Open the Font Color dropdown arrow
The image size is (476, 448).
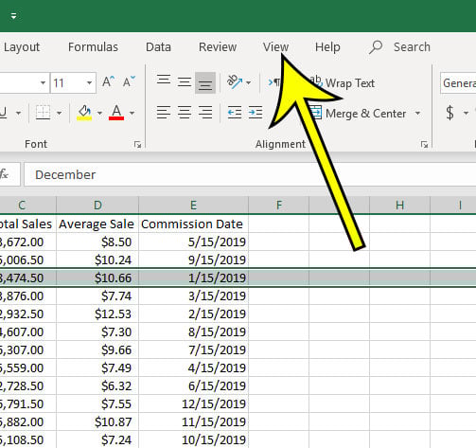(x=132, y=113)
